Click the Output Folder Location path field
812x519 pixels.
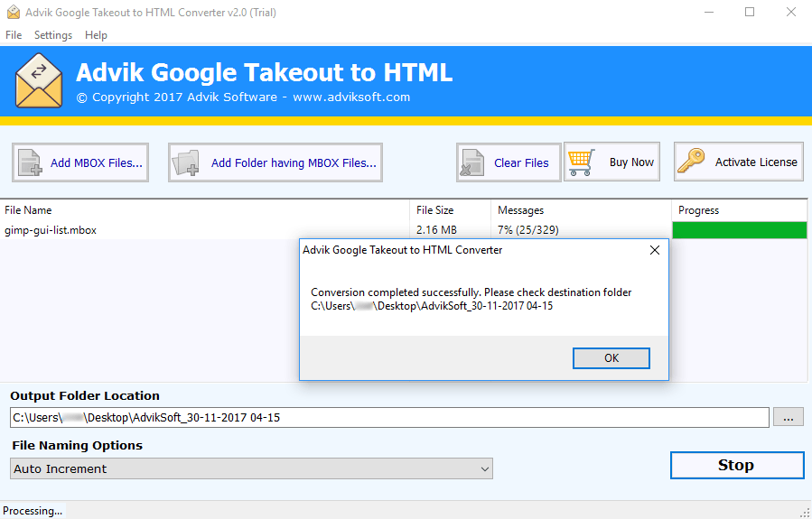[x=389, y=418]
